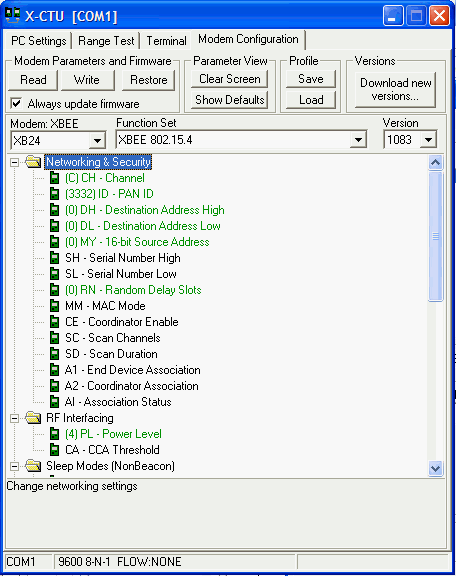Click the scrollbar up arrow

[436, 162]
